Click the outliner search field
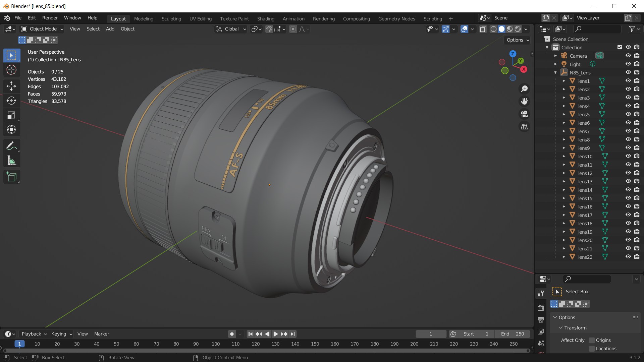Viewport: 644px width, 362px height. (x=597, y=29)
